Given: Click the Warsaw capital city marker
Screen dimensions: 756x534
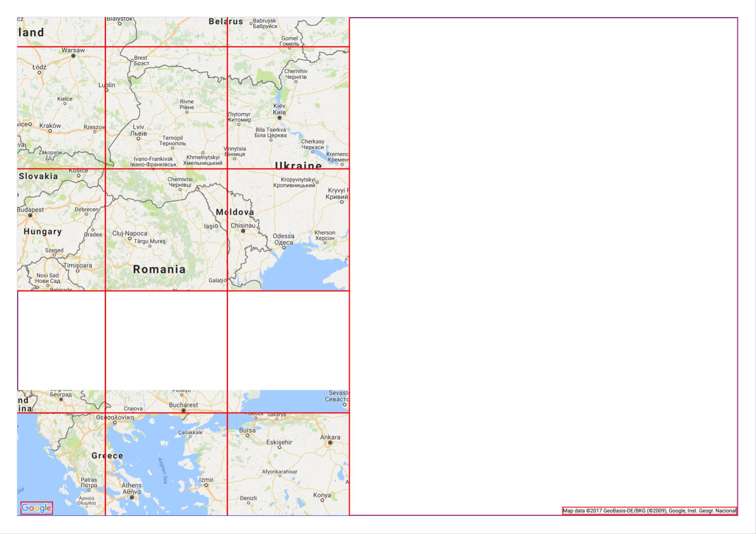Looking at the screenshot, I should point(73,56).
